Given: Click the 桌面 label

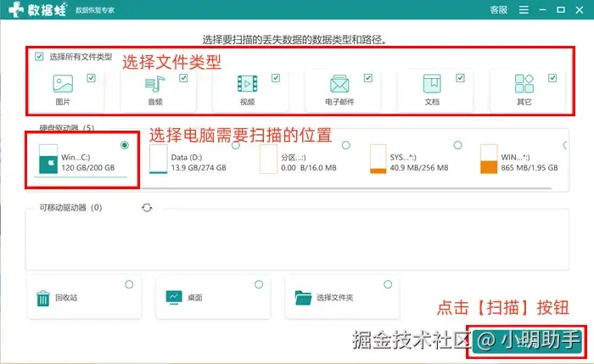Looking at the screenshot, I should 194,298.
